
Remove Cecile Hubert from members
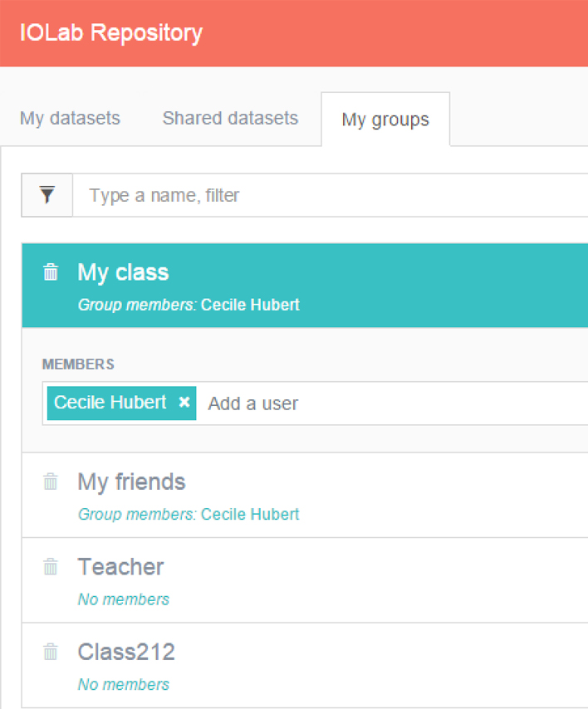click(x=184, y=402)
